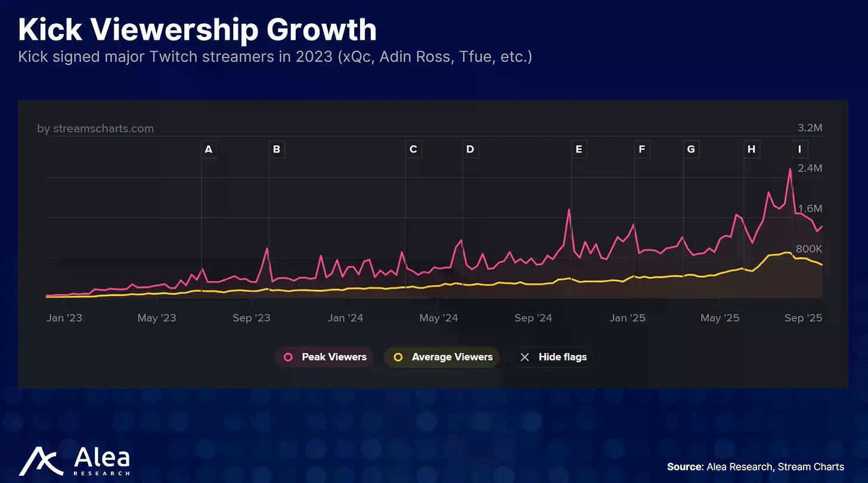Click the Source: Alea Research, Stream Charts text
This screenshot has width=868, height=483.
(x=755, y=466)
